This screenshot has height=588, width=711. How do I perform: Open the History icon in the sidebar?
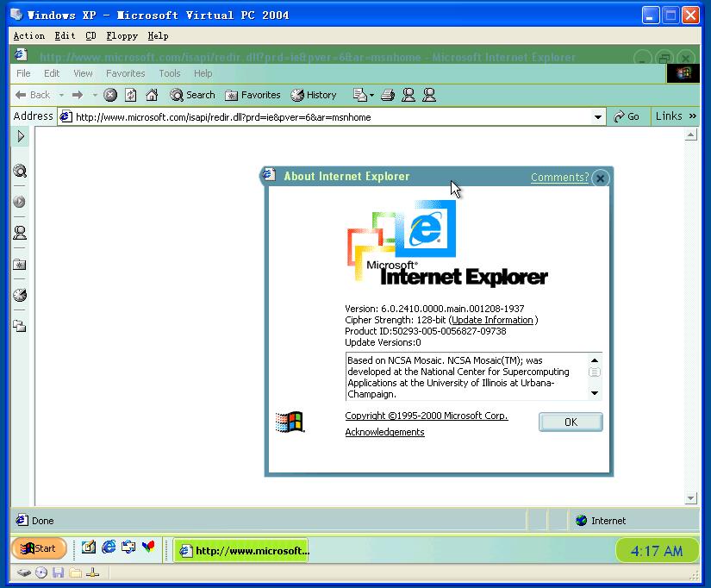20,295
